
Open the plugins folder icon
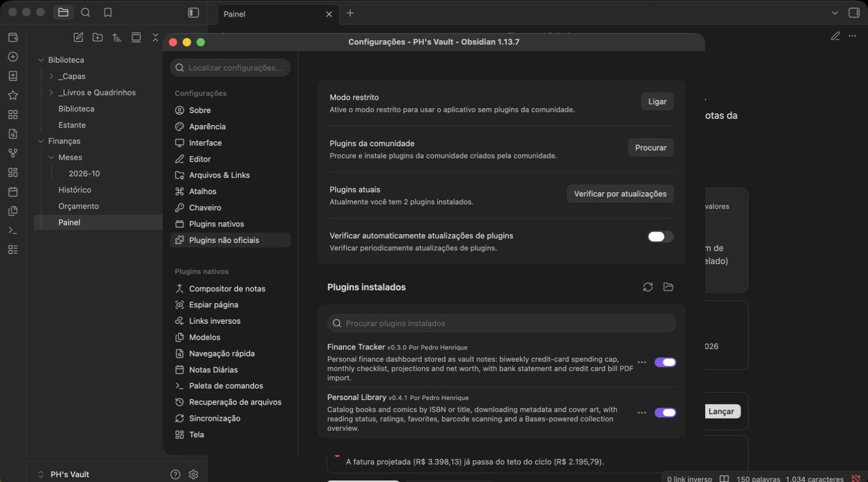(668, 287)
